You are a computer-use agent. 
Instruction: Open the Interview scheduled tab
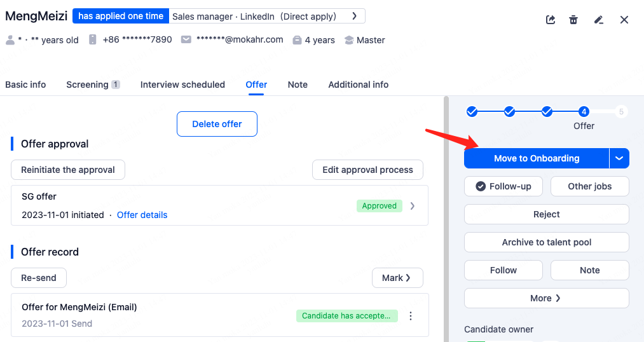[x=182, y=85]
